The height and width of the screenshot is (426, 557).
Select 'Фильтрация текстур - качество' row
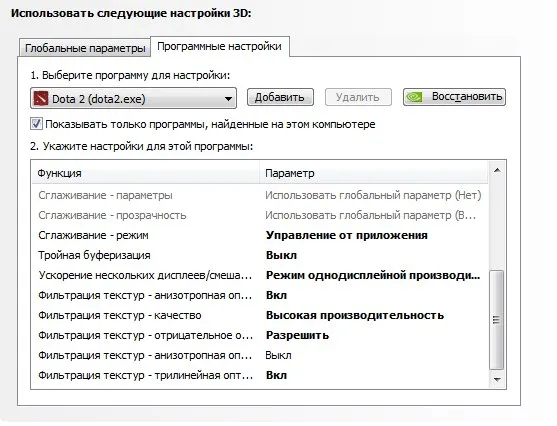[260, 315]
